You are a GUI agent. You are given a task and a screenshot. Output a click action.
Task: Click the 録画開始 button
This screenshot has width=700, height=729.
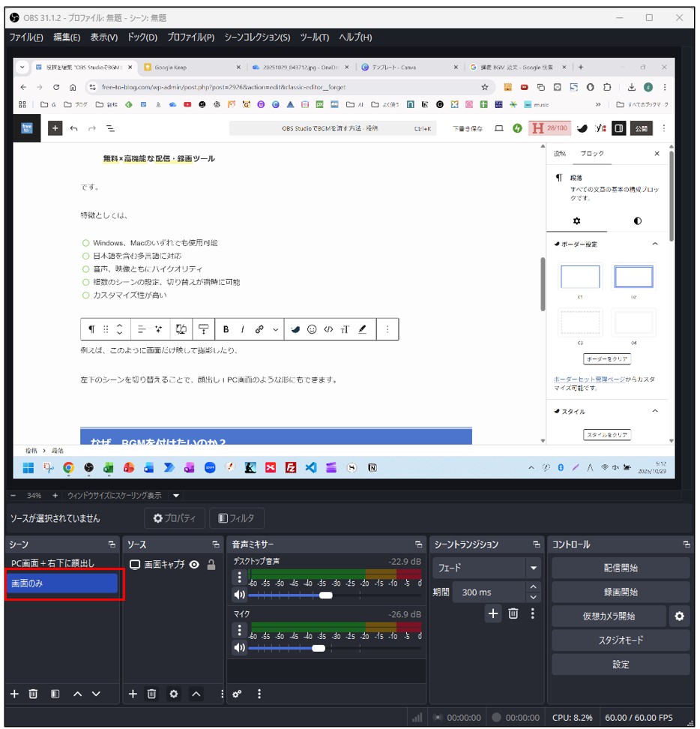pos(620,592)
